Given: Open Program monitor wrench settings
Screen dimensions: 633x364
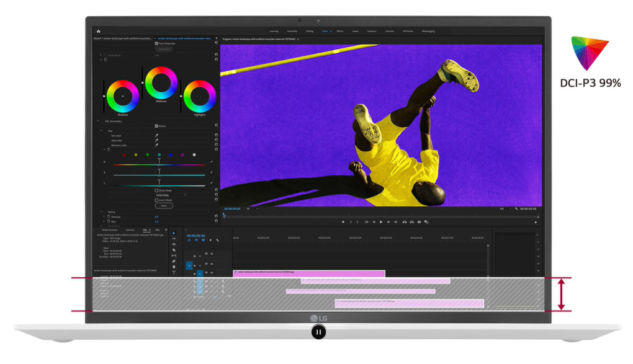Looking at the screenshot, I should tap(516, 209).
